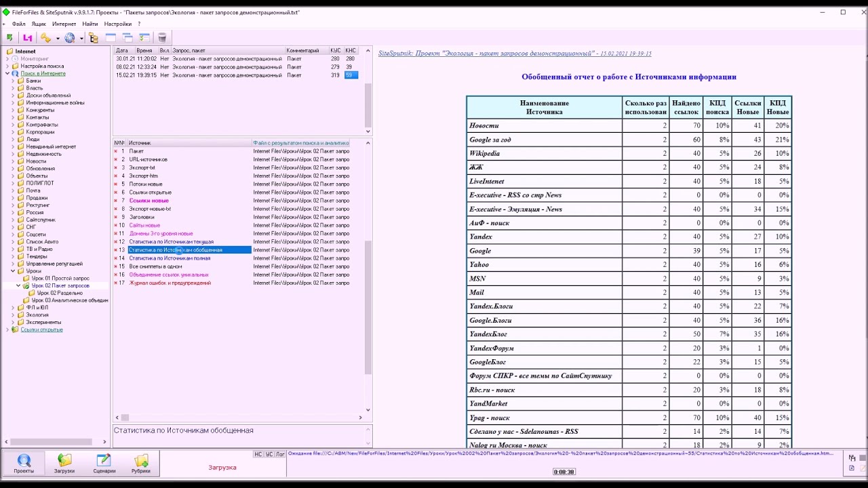Open the Найти menu
Viewport: 868px width, 488px height.
90,24
